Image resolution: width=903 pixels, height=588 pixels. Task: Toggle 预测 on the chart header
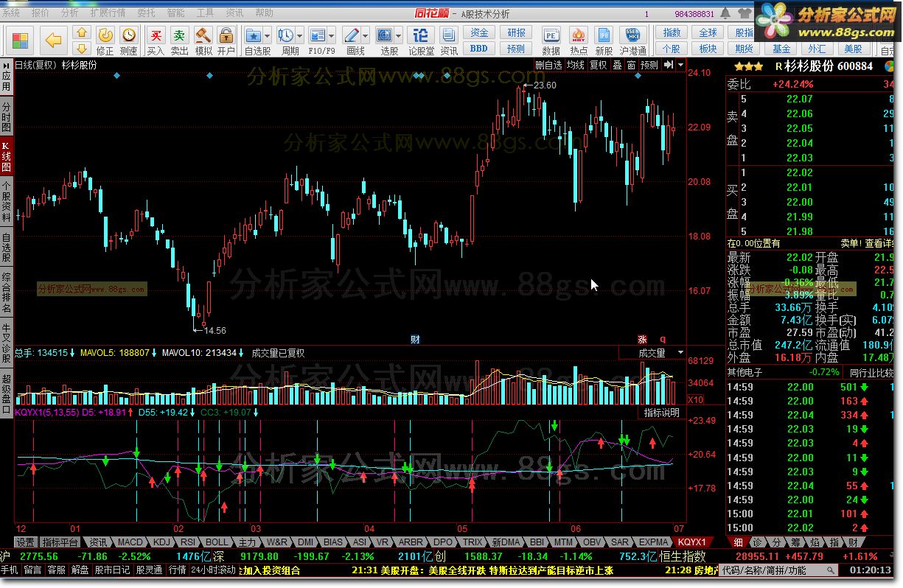649,65
